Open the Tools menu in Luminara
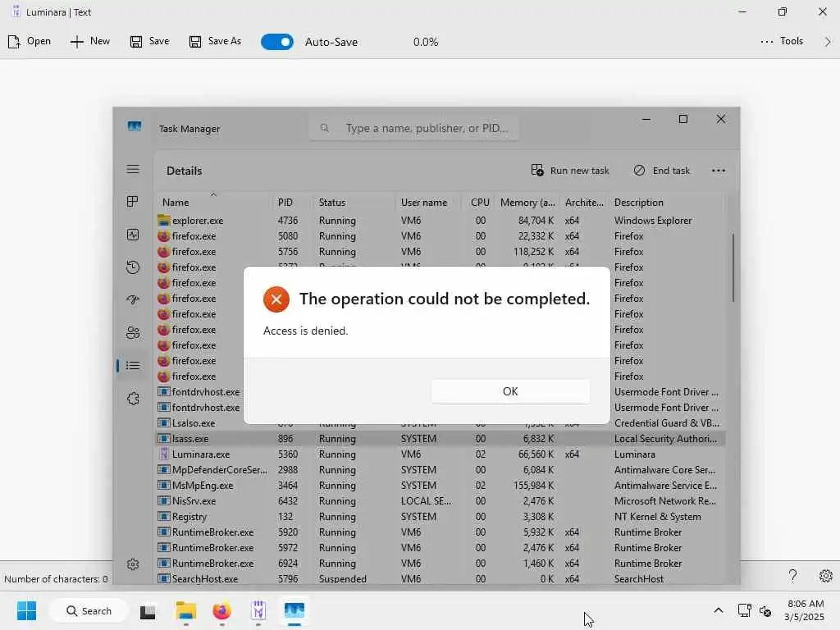This screenshot has width=840, height=630. (782, 41)
